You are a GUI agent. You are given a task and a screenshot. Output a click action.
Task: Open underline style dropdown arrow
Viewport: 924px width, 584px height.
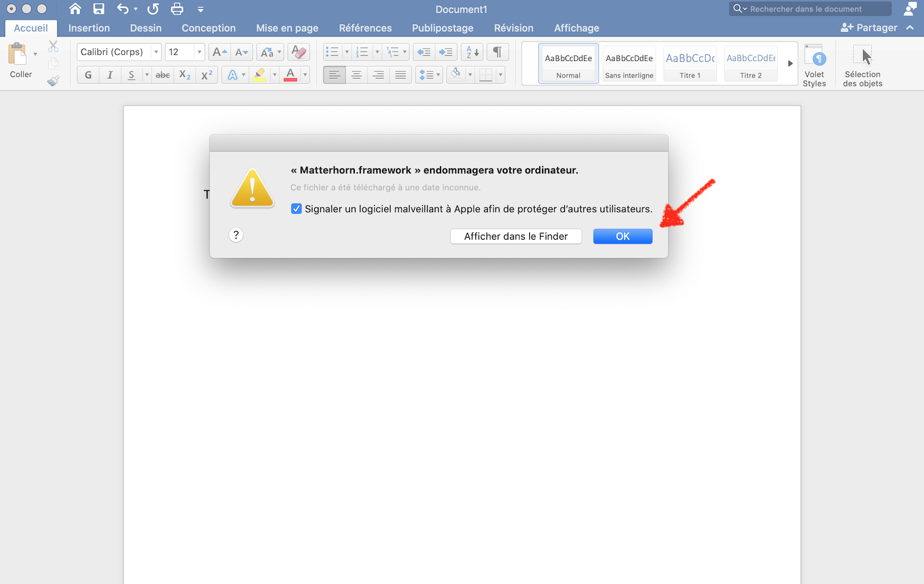pyautogui.click(x=147, y=75)
